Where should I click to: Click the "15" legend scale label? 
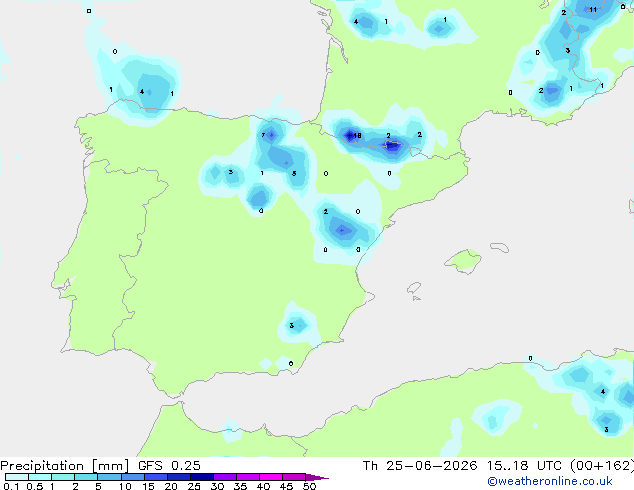point(148,486)
